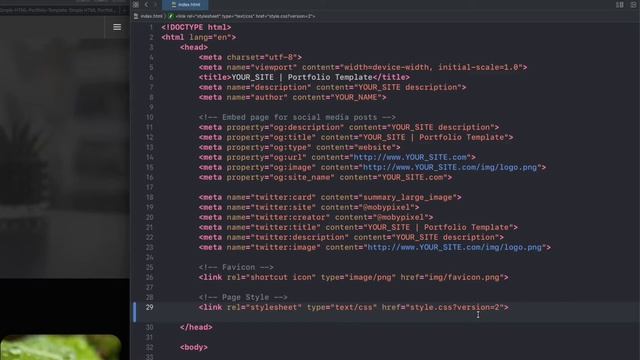Viewport: 640px width, 360px height.
Task: Open the og:image logo.png URL on line 15
Action: (x=450, y=167)
